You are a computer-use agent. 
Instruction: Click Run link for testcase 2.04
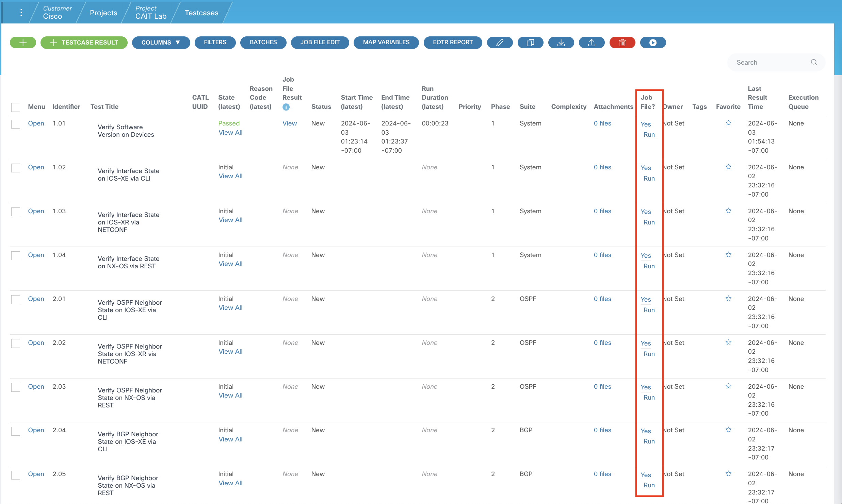649,441
